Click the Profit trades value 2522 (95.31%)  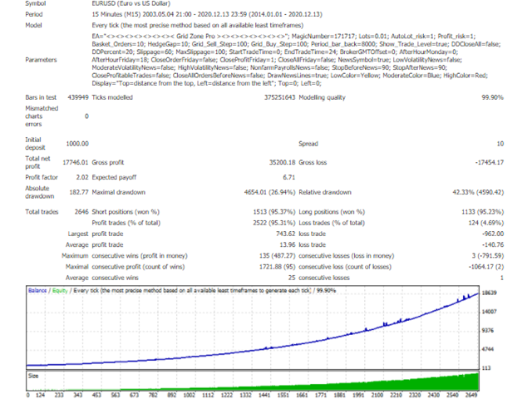(274, 223)
